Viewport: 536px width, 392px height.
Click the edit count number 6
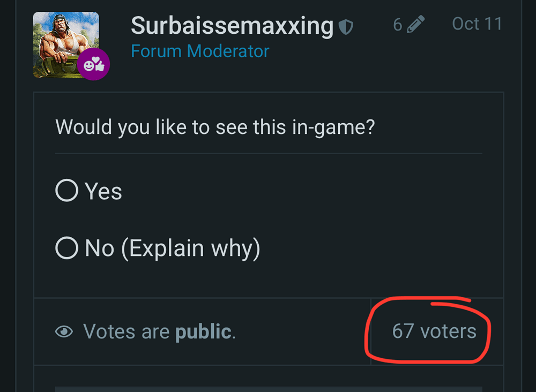click(397, 25)
